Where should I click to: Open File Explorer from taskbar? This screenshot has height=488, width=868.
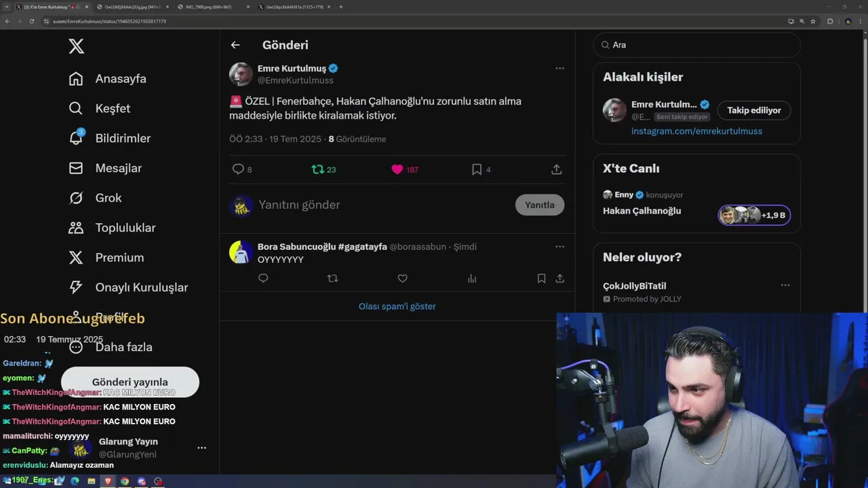(91, 481)
